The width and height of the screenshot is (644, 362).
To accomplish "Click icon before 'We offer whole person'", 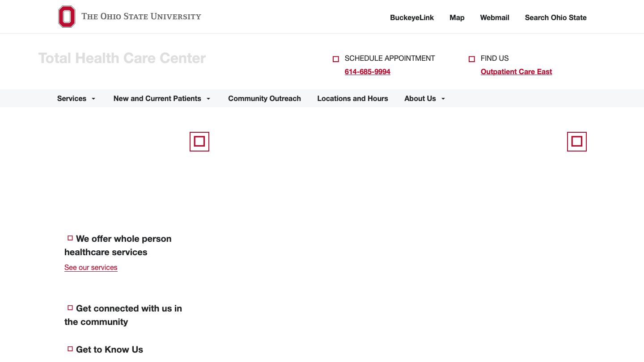I will click(x=70, y=238).
